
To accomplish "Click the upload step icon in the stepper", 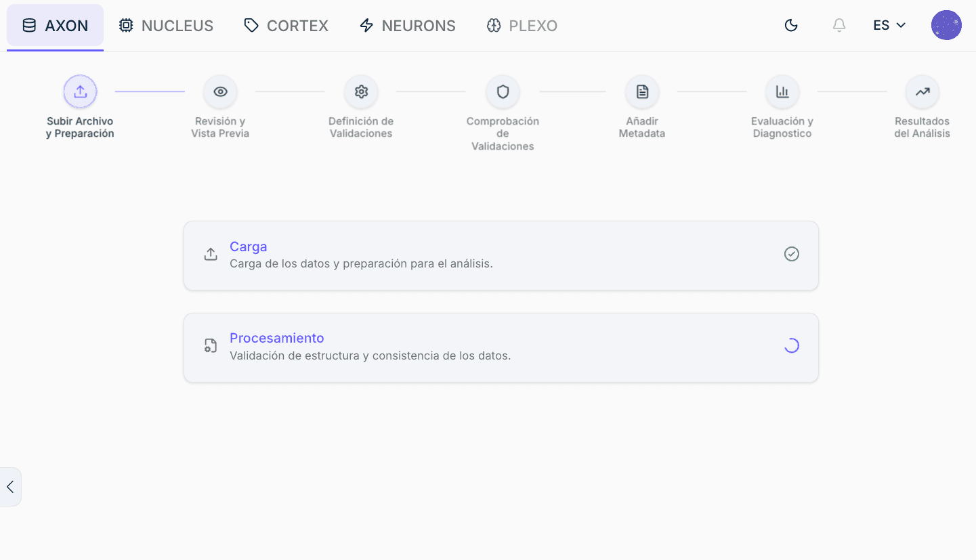I will click(80, 91).
